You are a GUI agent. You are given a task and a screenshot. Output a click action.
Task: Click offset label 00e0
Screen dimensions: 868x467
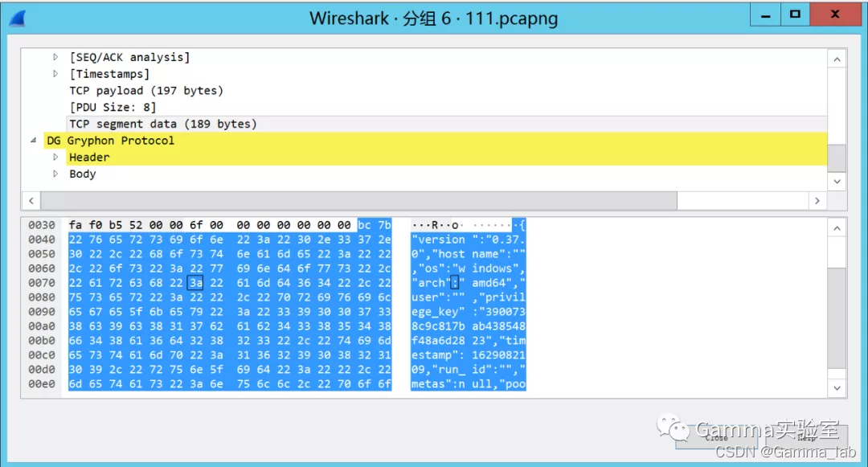click(x=42, y=384)
